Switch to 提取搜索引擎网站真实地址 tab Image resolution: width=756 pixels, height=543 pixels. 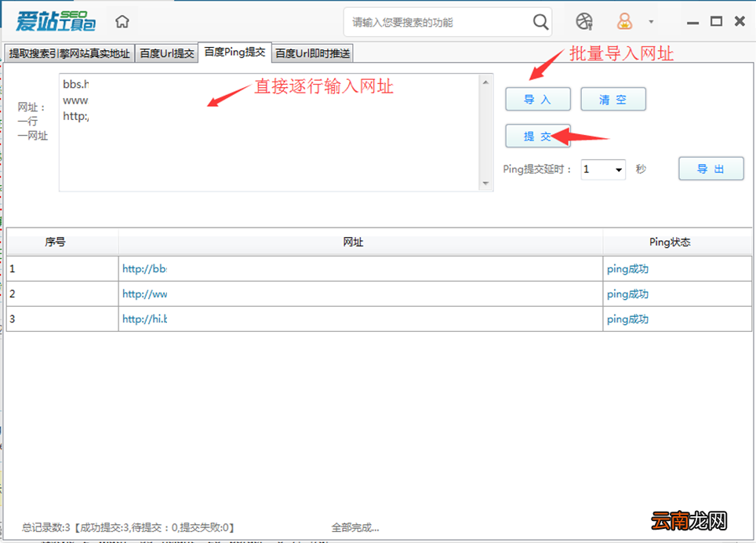(70, 53)
